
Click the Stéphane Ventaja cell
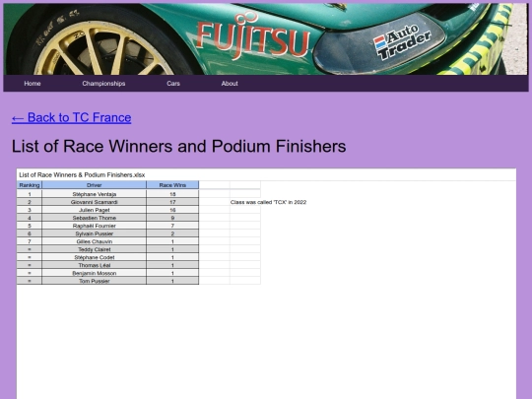pos(95,194)
